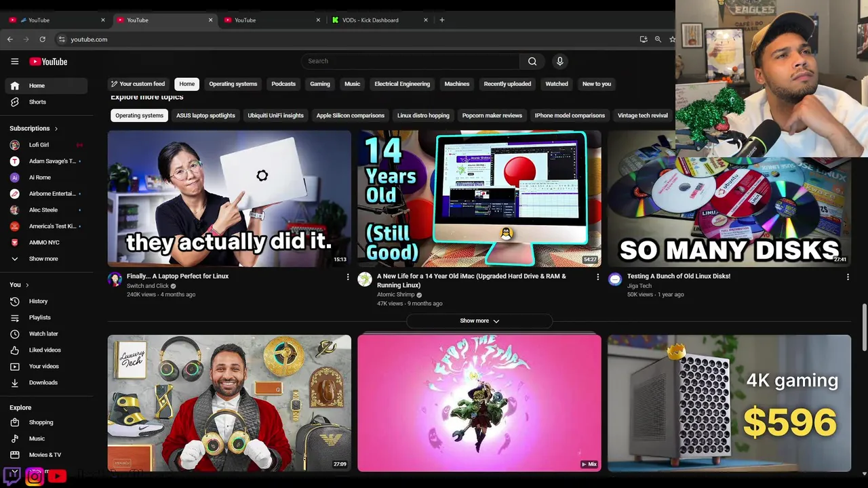Play the Luxury Tech video thumbnail
Image resolution: width=868 pixels, height=488 pixels.
(229, 403)
